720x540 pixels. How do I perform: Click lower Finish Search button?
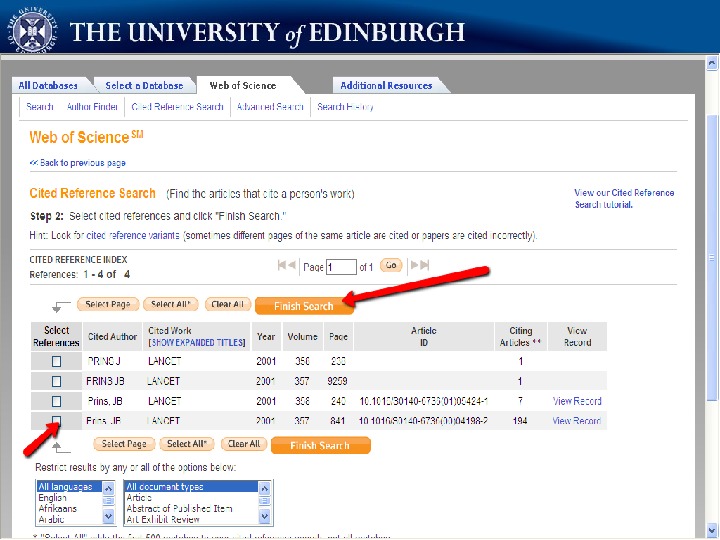(321, 445)
